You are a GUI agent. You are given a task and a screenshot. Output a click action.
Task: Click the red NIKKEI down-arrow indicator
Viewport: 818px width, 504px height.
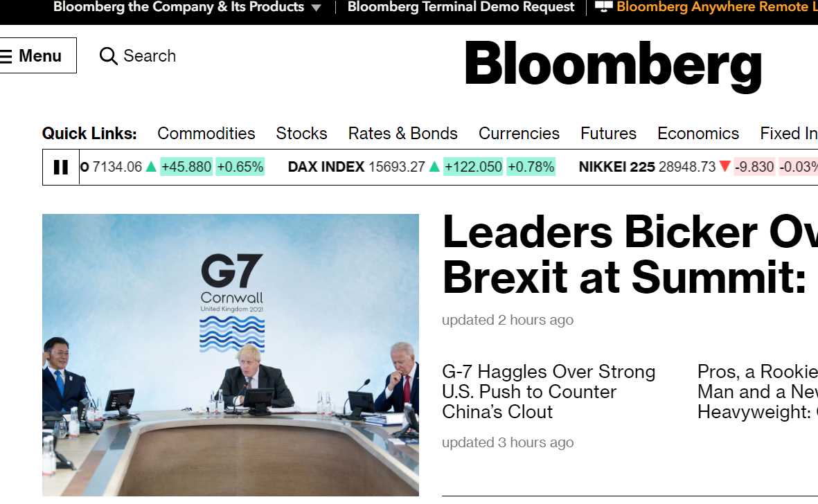pyautogui.click(x=724, y=167)
